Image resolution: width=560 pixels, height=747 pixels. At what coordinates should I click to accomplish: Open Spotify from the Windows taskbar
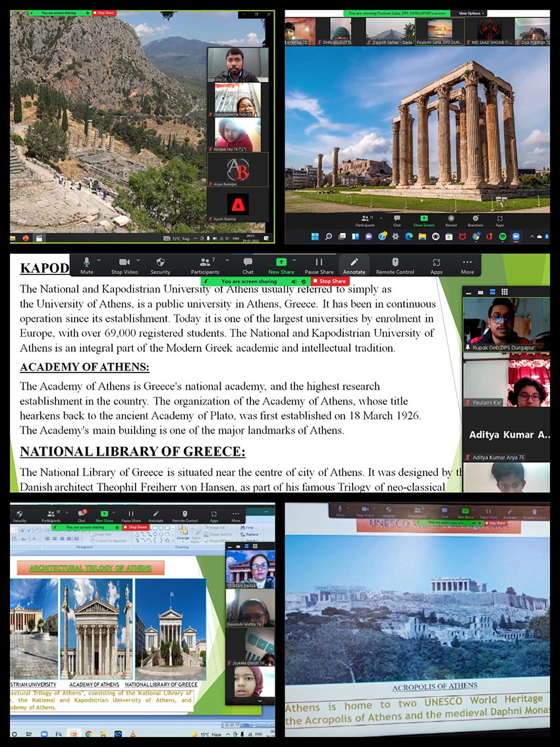pos(501,236)
